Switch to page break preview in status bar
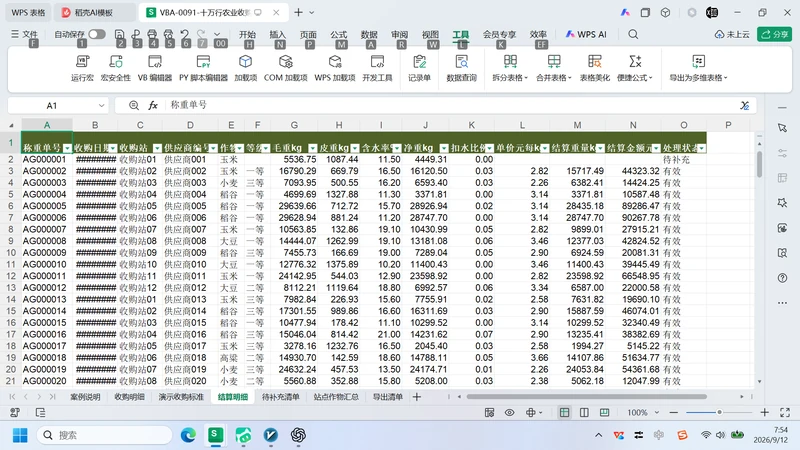 [x=604, y=412]
